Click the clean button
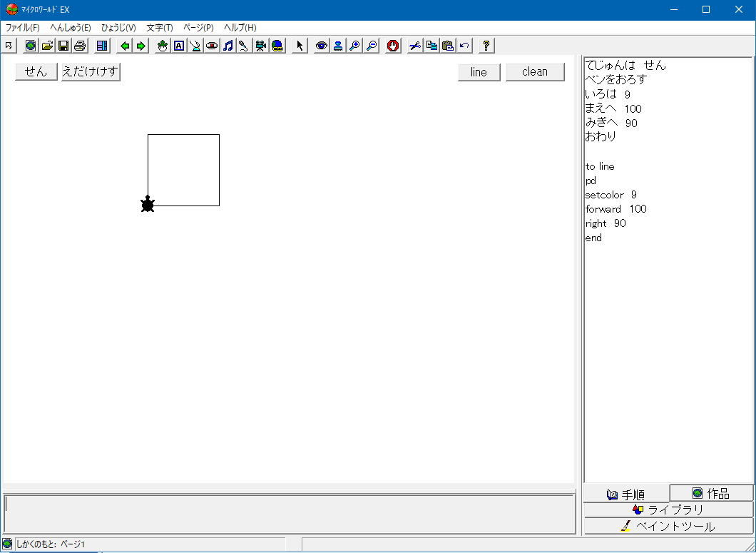 [535, 72]
